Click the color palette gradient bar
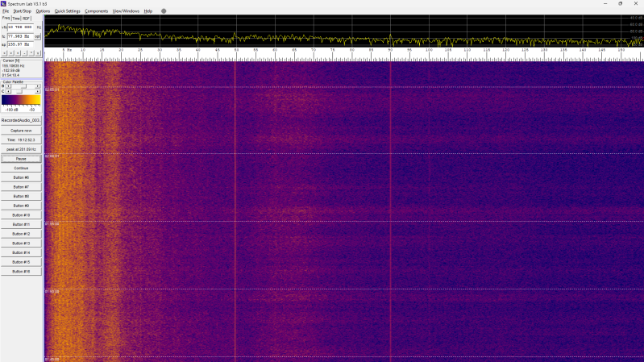The image size is (644, 362). 21,99
